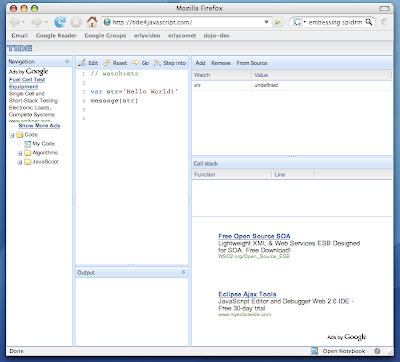This screenshot has height=362, width=400.
Task: Open the search engine selector icon
Action: [297, 22]
